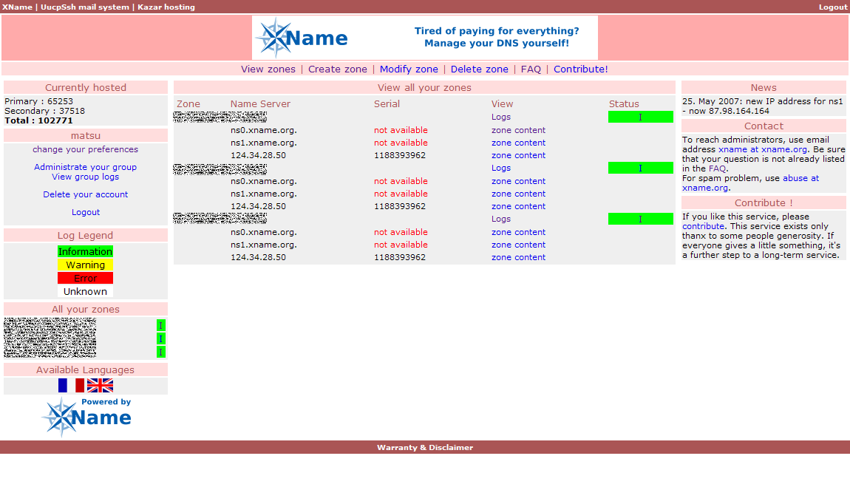Open change your preferences

coord(85,149)
